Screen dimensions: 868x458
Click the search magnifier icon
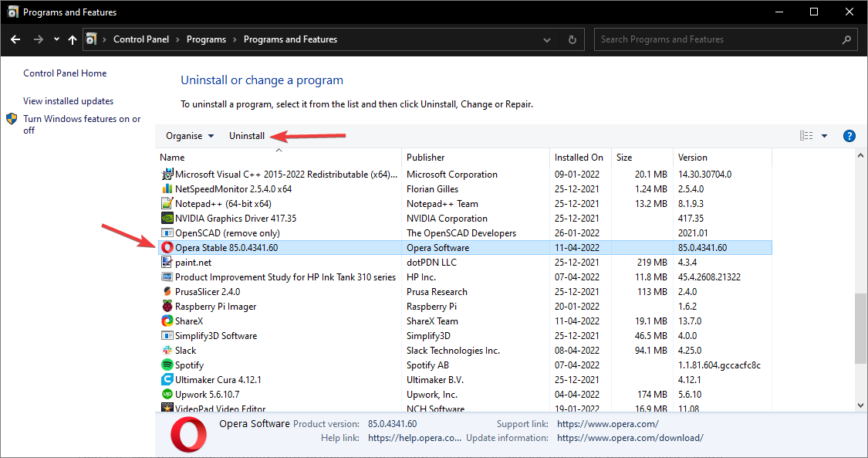pos(846,40)
